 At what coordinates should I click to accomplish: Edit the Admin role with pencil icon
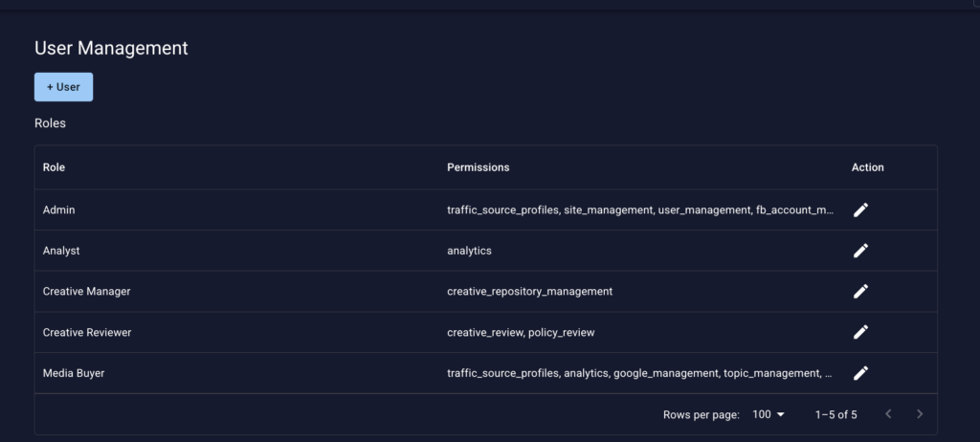[860, 210]
